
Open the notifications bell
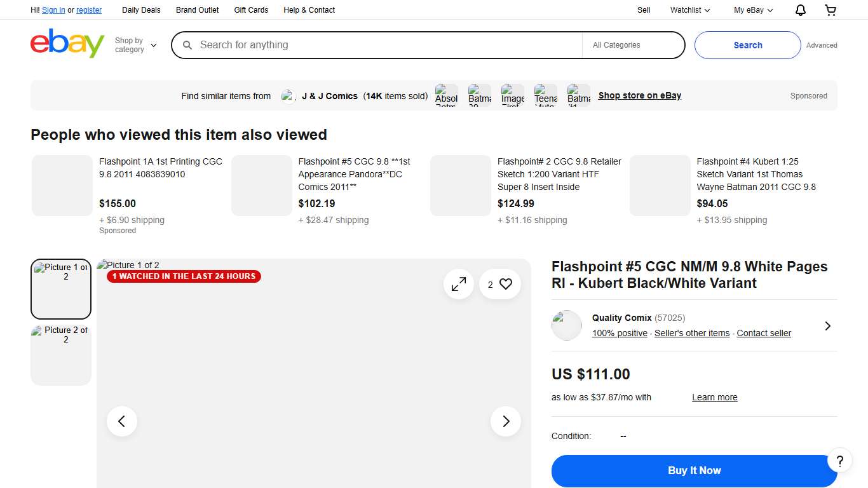pos(801,10)
